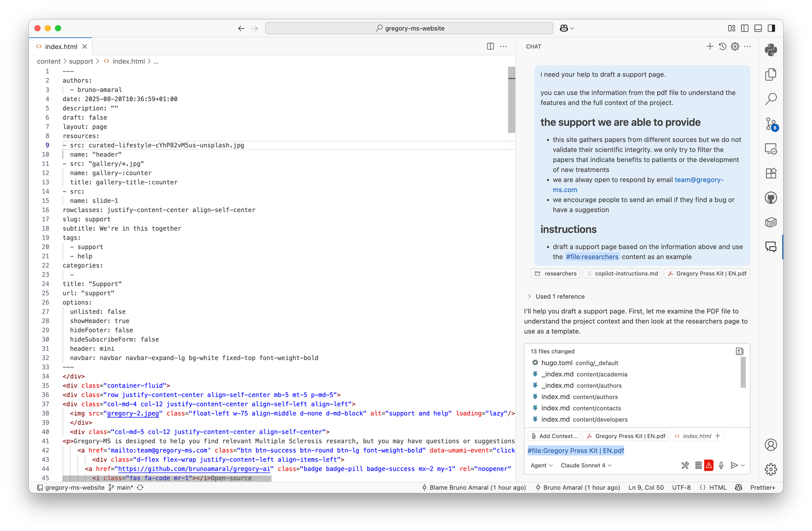Click Gregory Press Kit | EN.pdf chip in chat input
The height and width of the screenshot is (531, 812).
pos(626,436)
